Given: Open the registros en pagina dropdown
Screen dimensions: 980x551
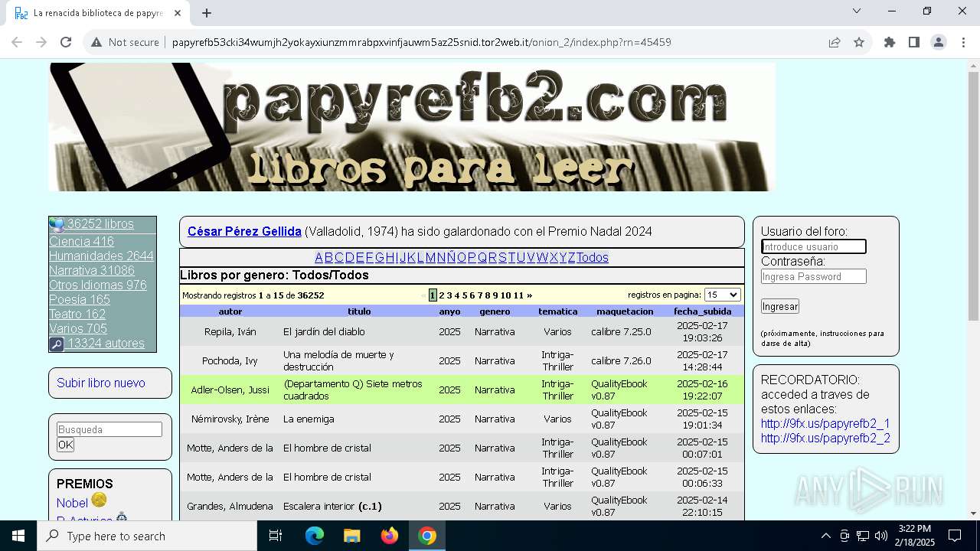Looking at the screenshot, I should point(722,295).
